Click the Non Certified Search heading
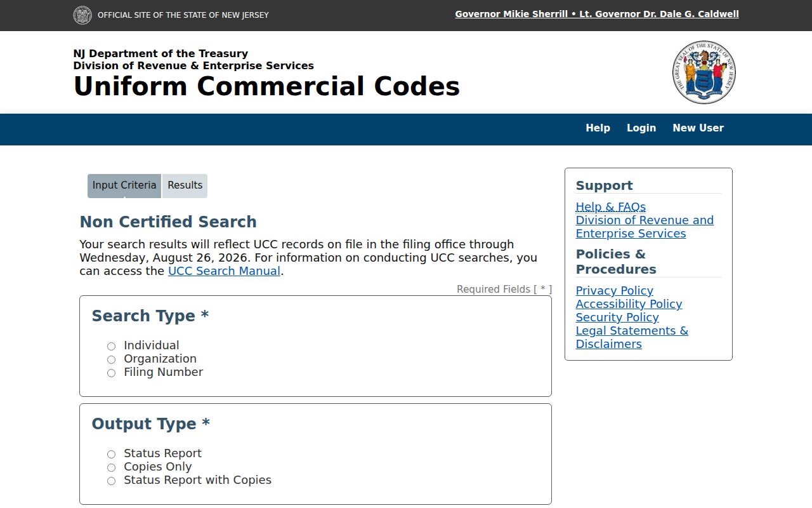This screenshot has width=812, height=508. (168, 222)
